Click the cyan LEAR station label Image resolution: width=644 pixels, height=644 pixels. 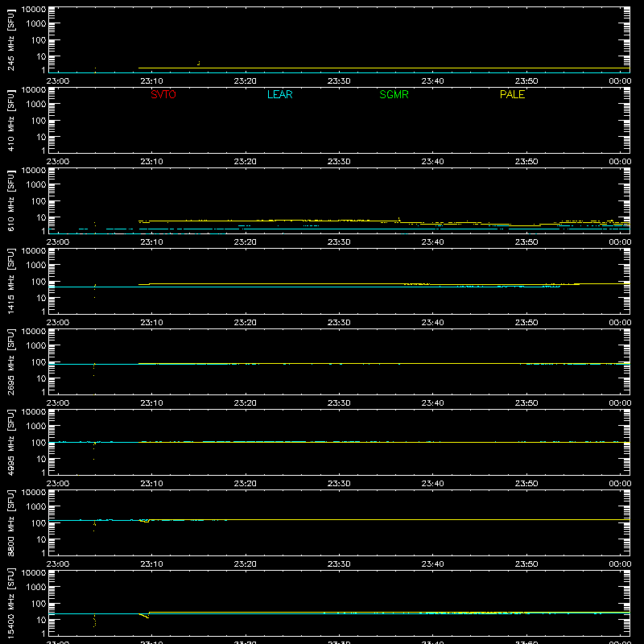click(279, 94)
